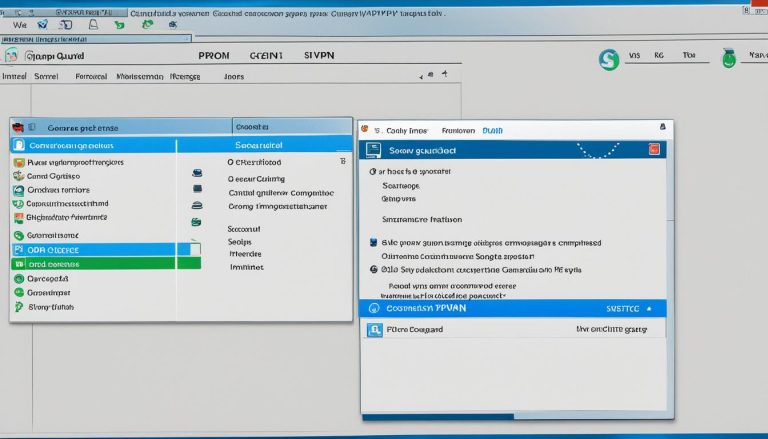The image size is (768, 439).
Task: Click the red icon in left panel title bar
Action: point(18,127)
